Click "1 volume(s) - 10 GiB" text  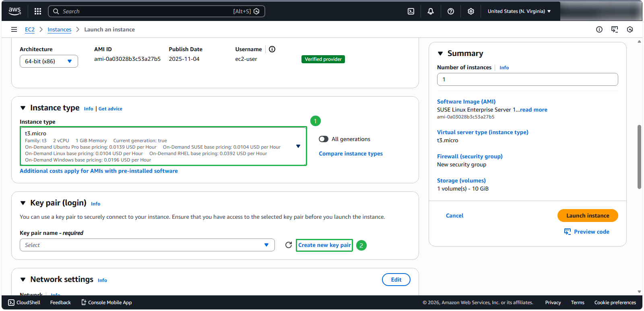click(463, 189)
